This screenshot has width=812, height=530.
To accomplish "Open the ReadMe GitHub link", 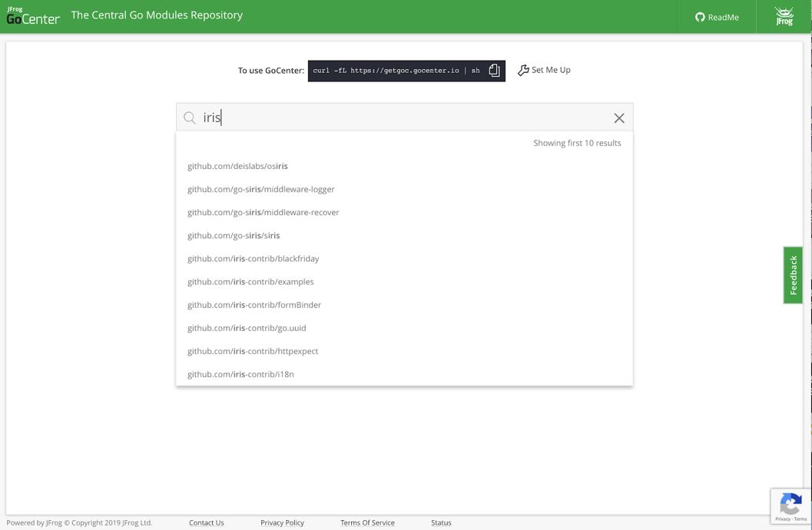I will [x=717, y=17].
